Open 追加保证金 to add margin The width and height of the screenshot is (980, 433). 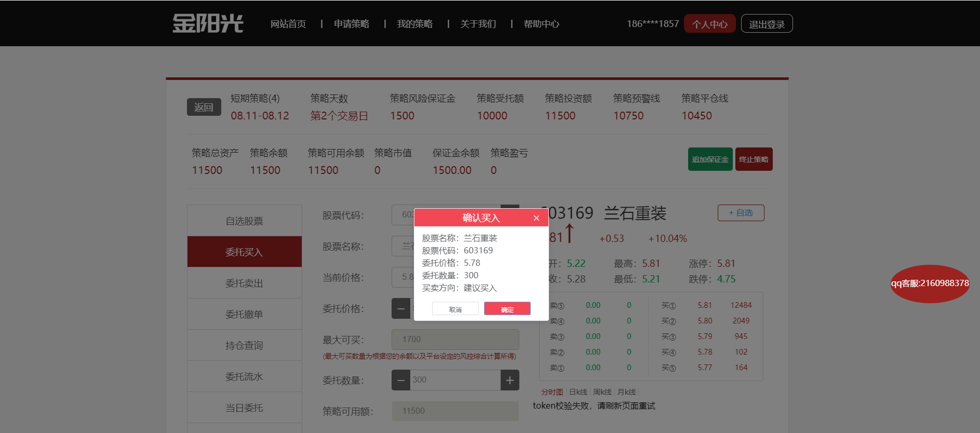(x=710, y=159)
